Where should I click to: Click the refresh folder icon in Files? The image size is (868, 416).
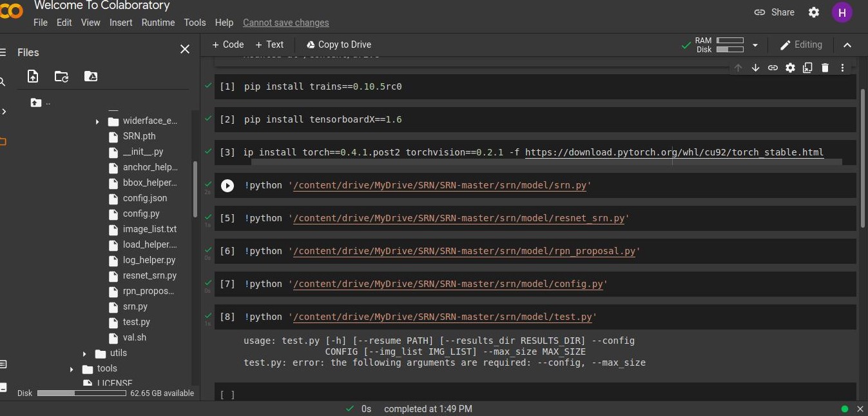(x=61, y=76)
